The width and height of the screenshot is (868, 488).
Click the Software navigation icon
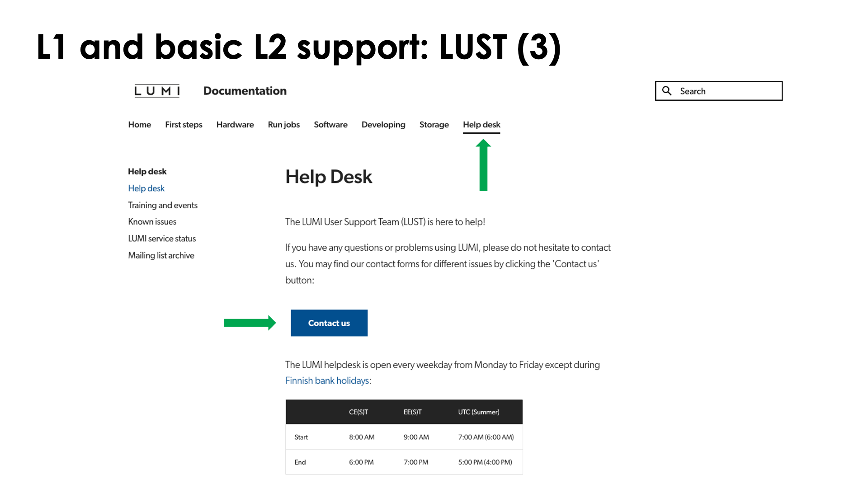tap(330, 125)
